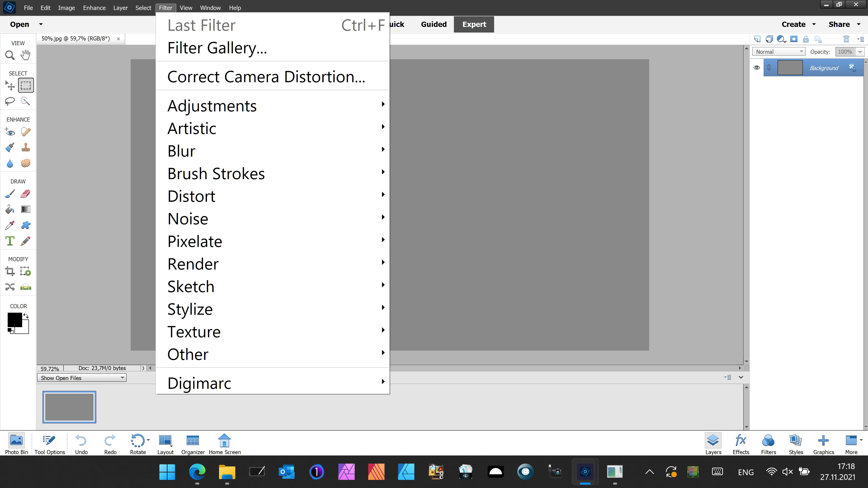Open the Show Open Files dropdown
This screenshot has width=868, height=488.
pyautogui.click(x=82, y=378)
